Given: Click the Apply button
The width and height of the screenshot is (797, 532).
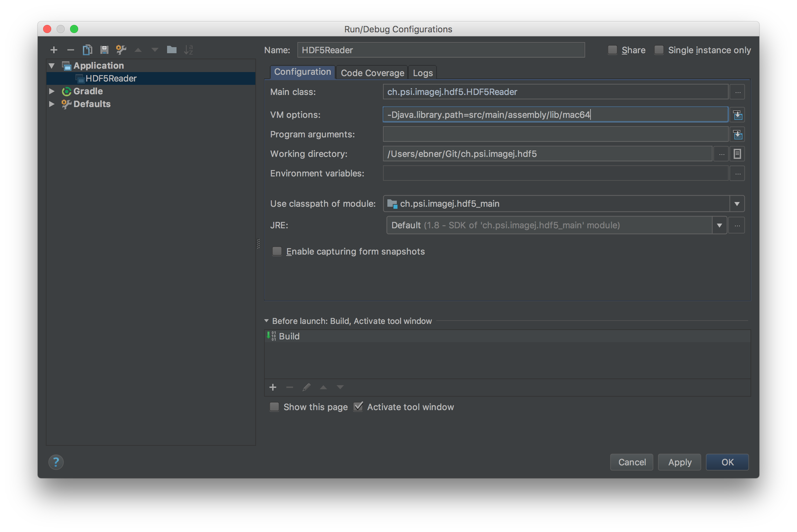Looking at the screenshot, I should click(679, 462).
